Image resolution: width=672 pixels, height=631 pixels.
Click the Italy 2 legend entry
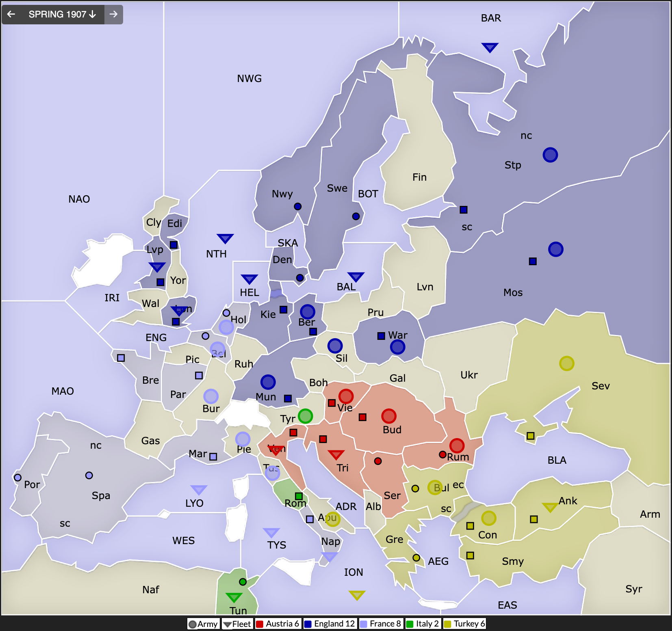[423, 624]
